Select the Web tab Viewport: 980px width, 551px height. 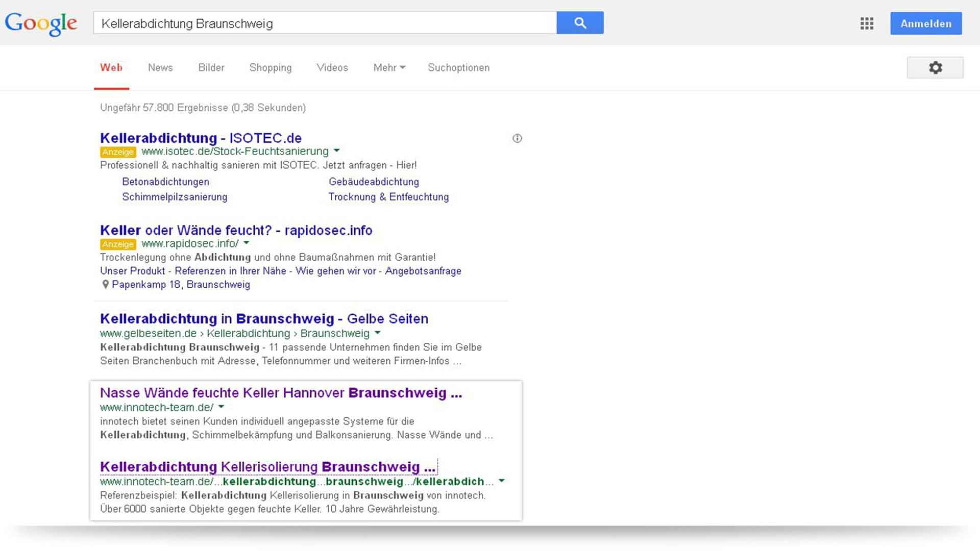coord(111,68)
